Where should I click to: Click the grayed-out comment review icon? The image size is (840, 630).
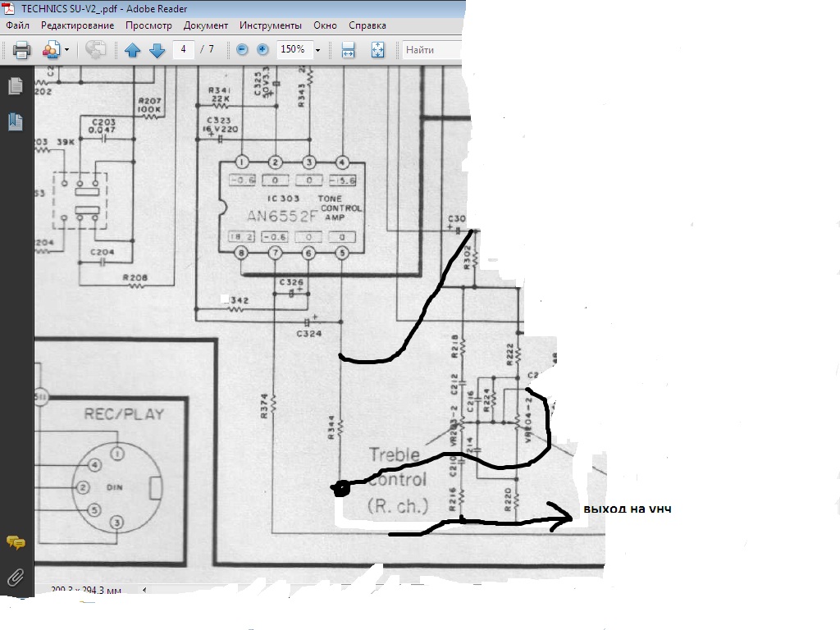point(95,50)
